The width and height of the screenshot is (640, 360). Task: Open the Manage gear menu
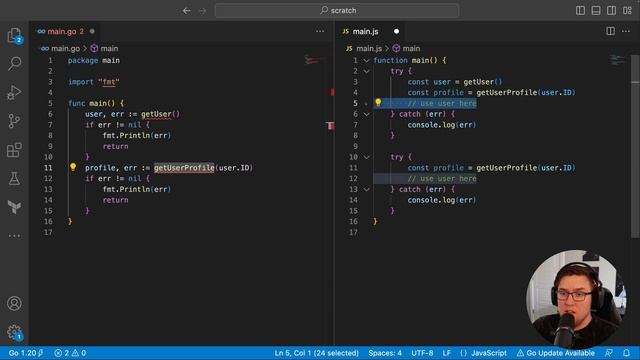click(x=14, y=332)
